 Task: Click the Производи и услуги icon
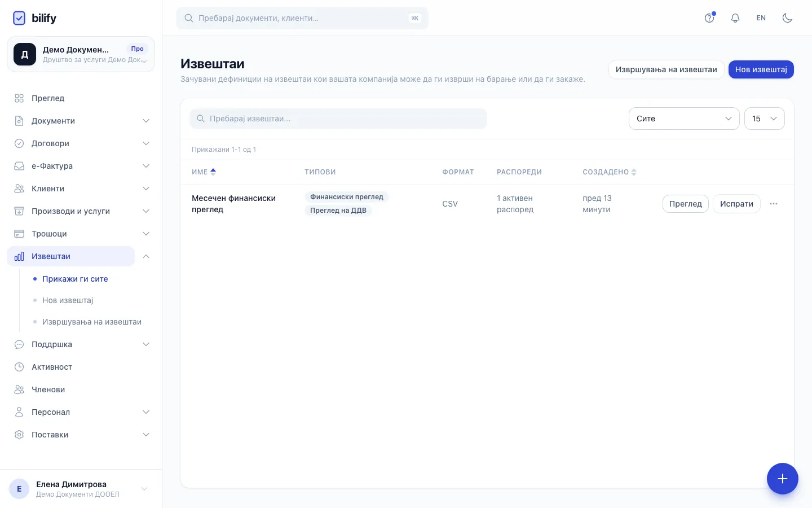pyautogui.click(x=19, y=211)
